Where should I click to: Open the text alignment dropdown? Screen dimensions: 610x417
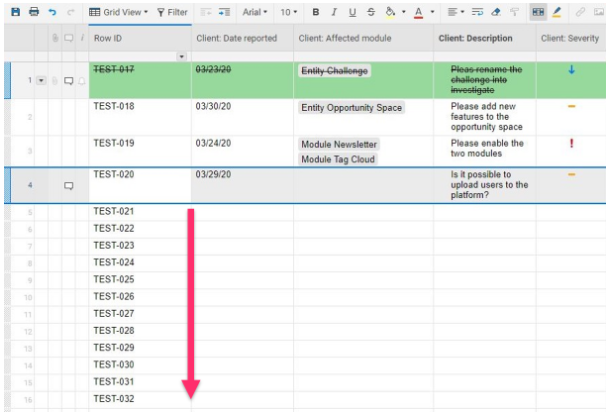tap(456, 12)
